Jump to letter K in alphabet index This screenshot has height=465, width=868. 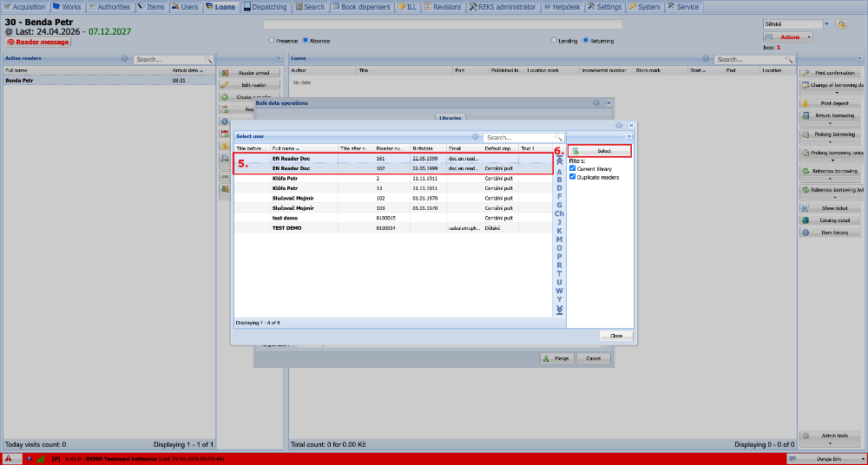click(559, 231)
